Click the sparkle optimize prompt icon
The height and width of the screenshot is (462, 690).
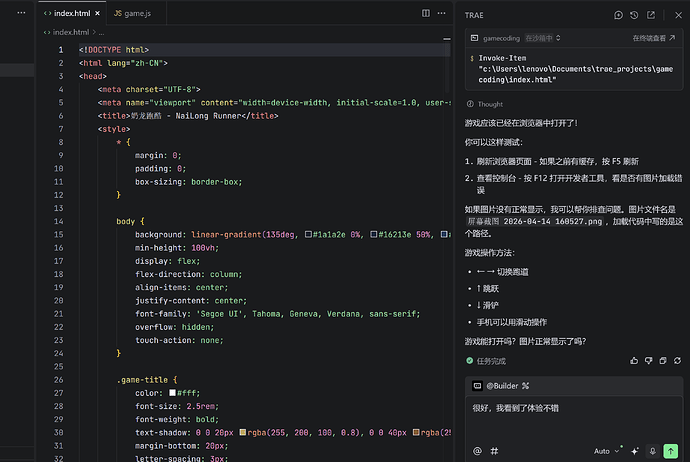click(x=635, y=451)
